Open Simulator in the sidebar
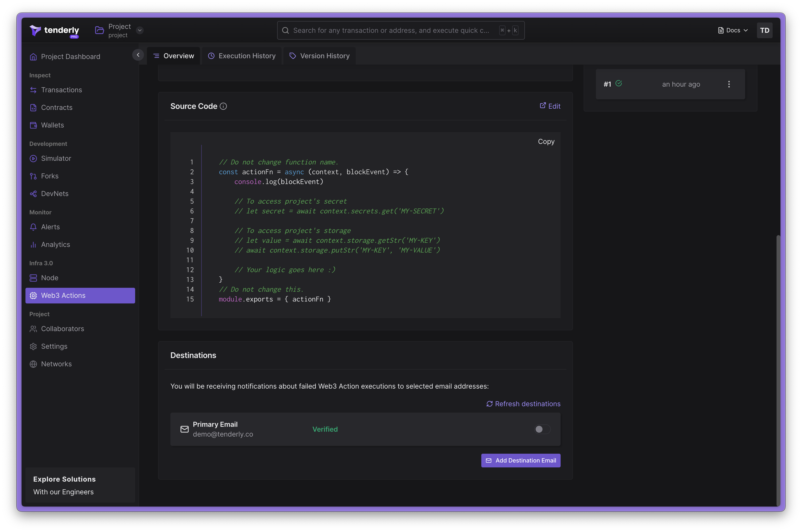This screenshot has height=532, width=802. 80,158
